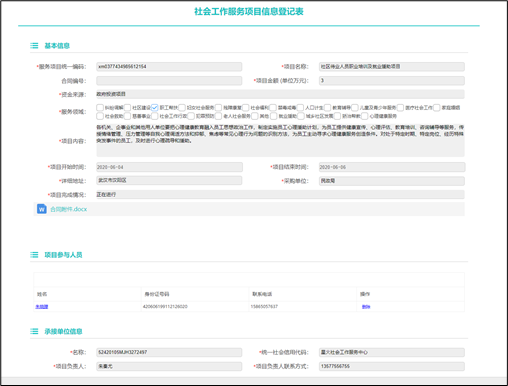The height and width of the screenshot is (386, 508).
Task: Click inside the 项目内容 text area
Action: click(x=280, y=140)
